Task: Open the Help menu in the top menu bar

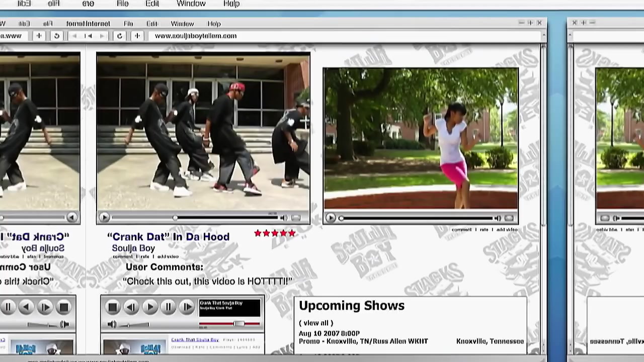Action: [231, 4]
